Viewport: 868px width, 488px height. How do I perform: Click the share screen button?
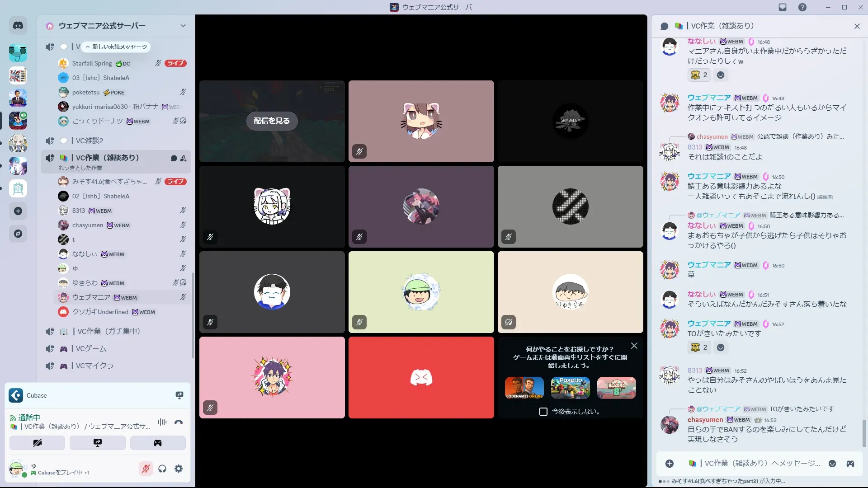tap(98, 443)
